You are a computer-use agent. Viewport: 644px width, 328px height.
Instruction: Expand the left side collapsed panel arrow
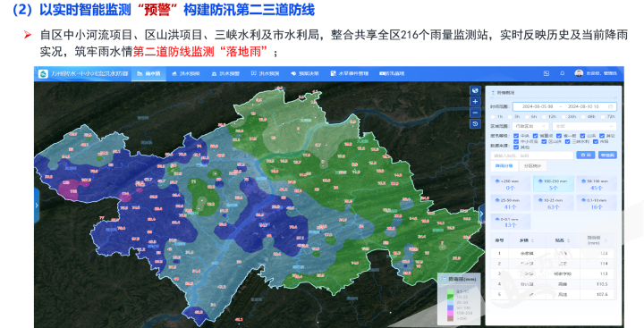click(37, 206)
